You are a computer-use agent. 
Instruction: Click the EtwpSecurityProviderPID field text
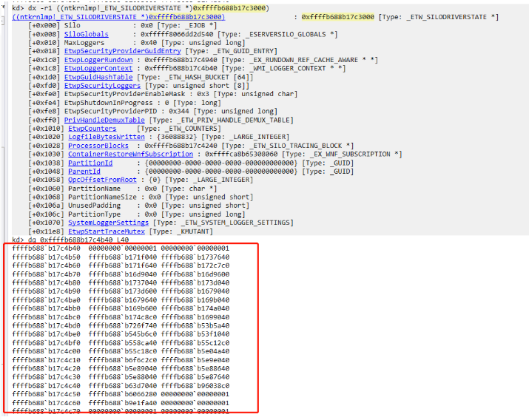110,111
